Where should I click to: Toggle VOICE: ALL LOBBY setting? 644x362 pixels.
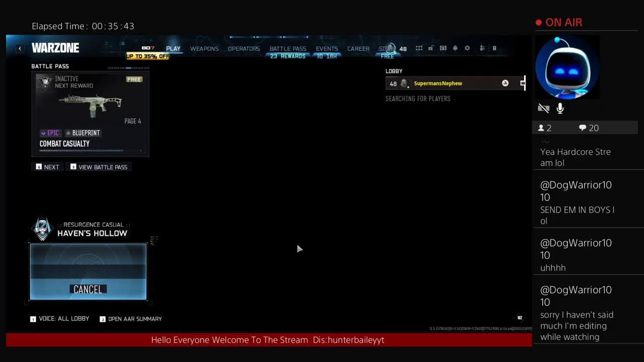tap(59, 319)
